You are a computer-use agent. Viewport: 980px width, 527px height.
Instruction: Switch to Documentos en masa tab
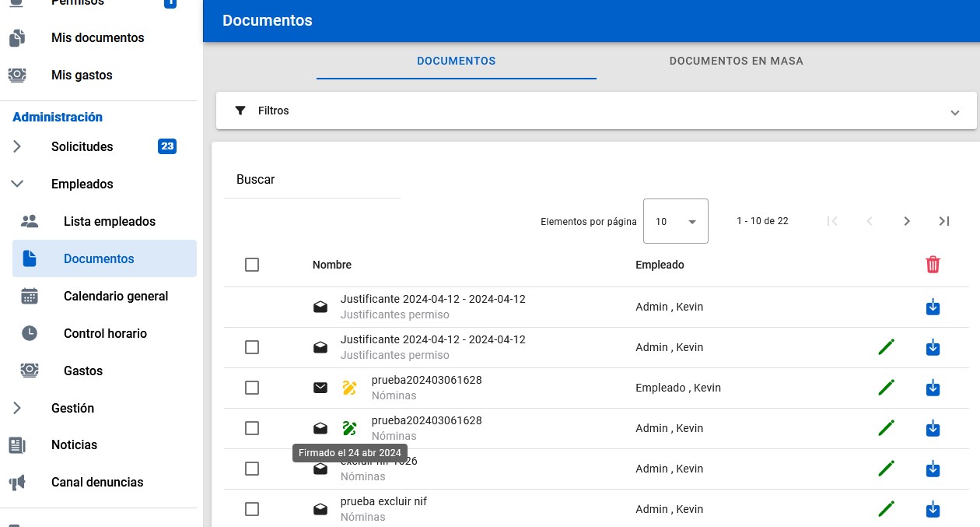pos(736,61)
